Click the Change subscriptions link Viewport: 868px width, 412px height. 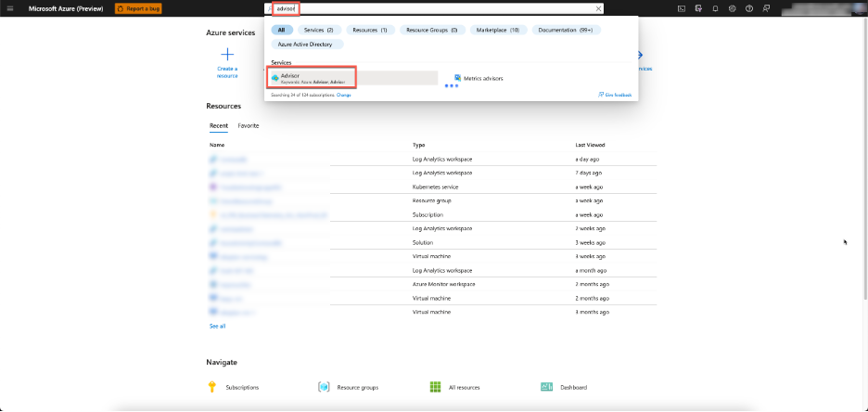pyautogui.click(x=344, y=95)
